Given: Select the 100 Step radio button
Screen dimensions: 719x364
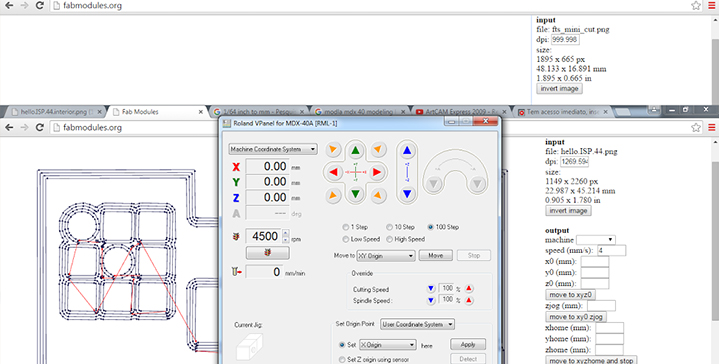Looking at the screenshot, I should [430, 227].
